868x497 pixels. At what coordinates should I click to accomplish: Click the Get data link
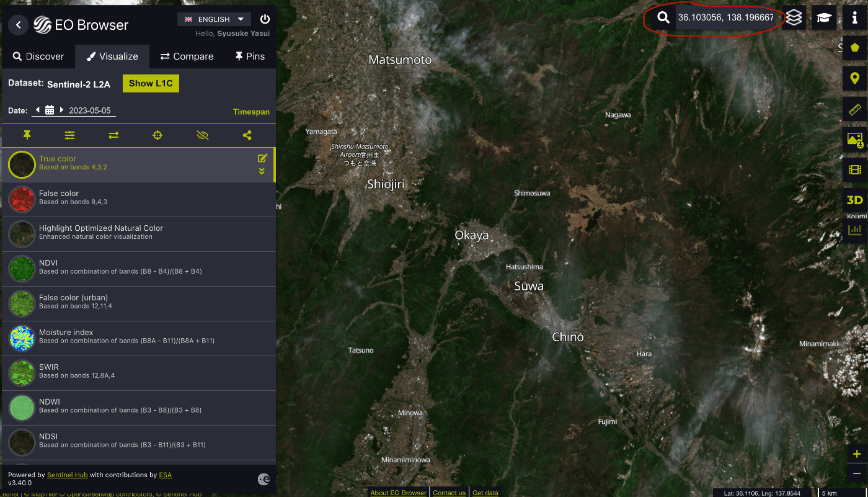tap(485, 493)
